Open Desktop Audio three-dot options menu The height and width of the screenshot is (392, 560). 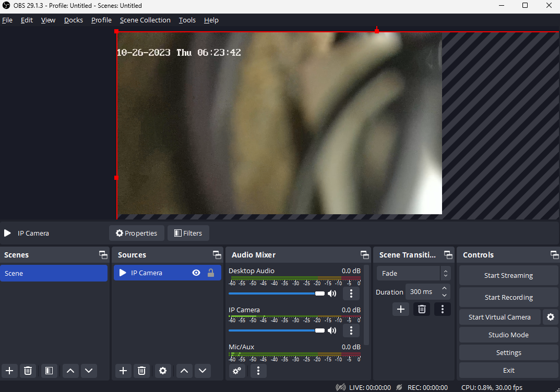351,293
